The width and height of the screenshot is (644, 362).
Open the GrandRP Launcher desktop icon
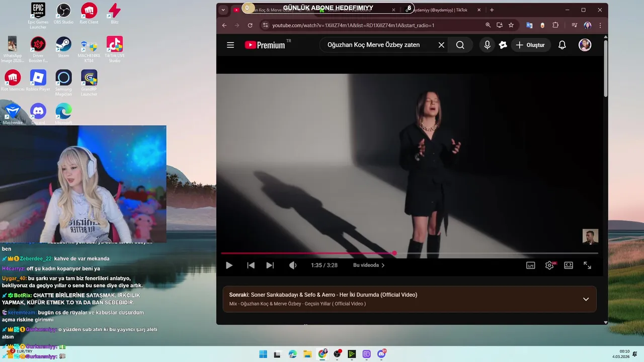[89, 83]
